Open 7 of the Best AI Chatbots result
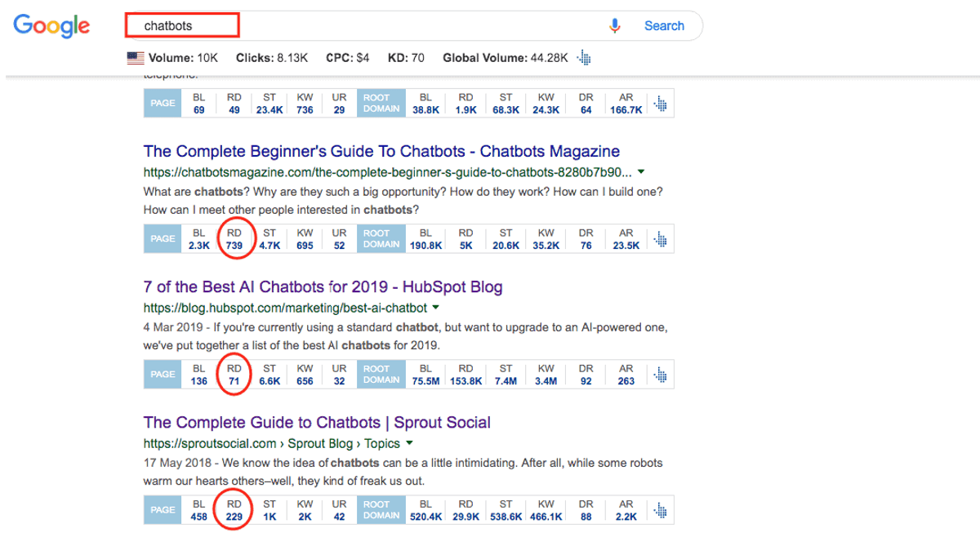Viewport: 980px width, 546px height. click(x=323, y=286)
